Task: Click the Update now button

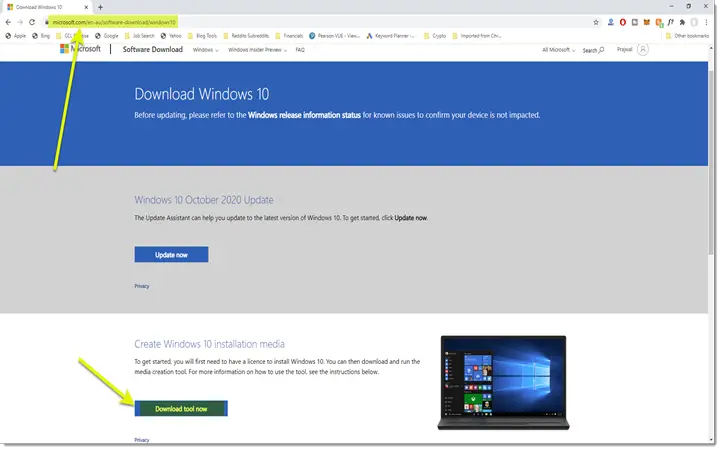Action: point(171,255)
